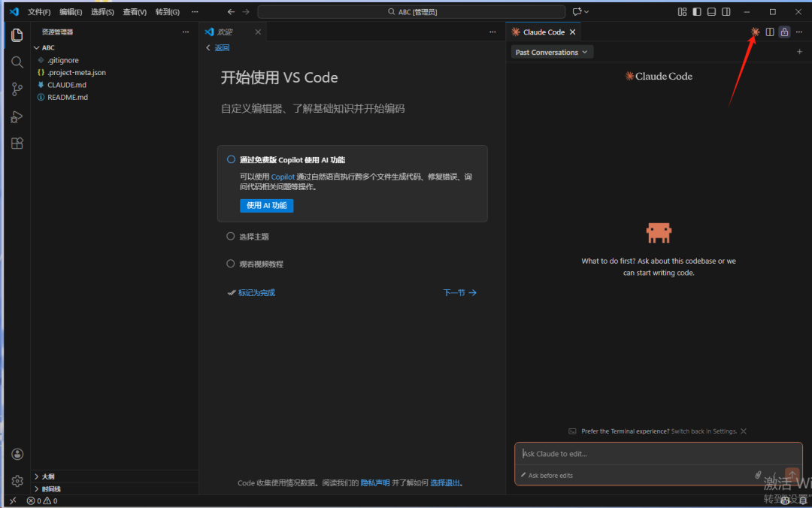Image resolution: width=812 pixels, height=508 pixels.
Task: Open the Copilot dropdown arrow in title bar
Action: point(586,11)
